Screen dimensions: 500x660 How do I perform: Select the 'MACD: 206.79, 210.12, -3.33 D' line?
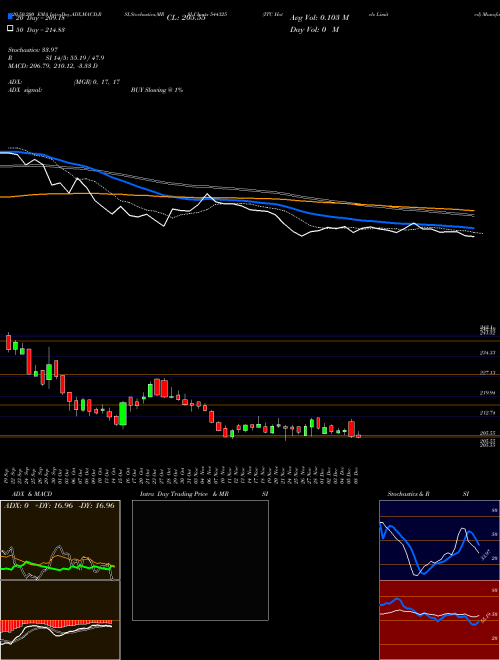pos(53,66)
